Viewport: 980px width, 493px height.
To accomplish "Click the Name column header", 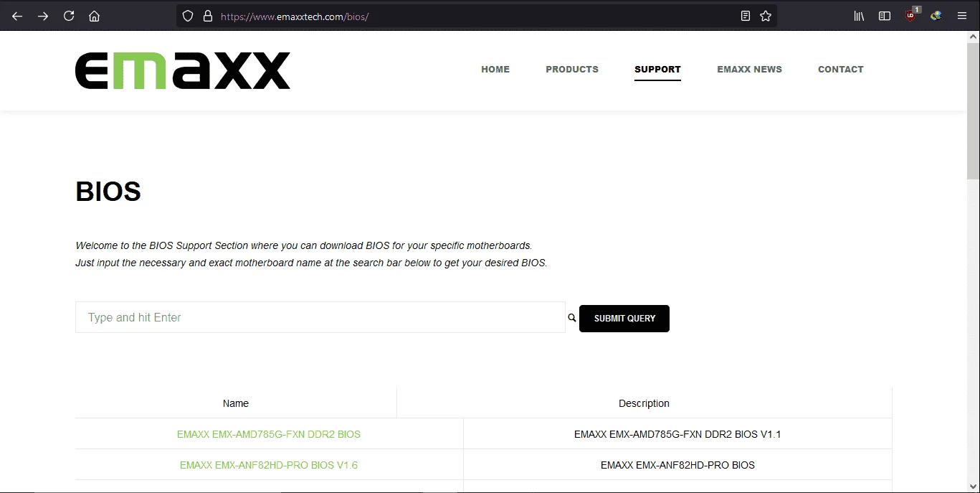I will click(236, 403).
